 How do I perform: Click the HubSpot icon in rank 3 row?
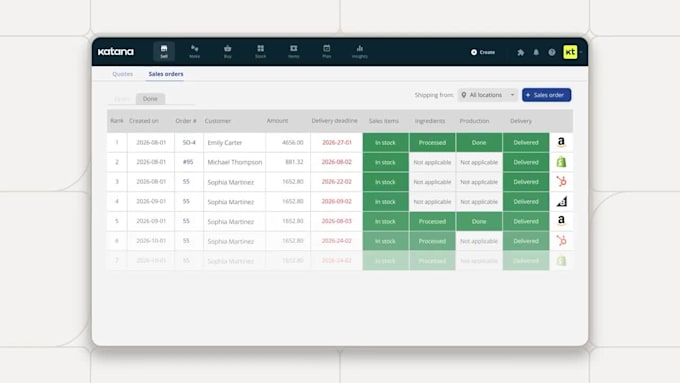click(x=561, y=182)
